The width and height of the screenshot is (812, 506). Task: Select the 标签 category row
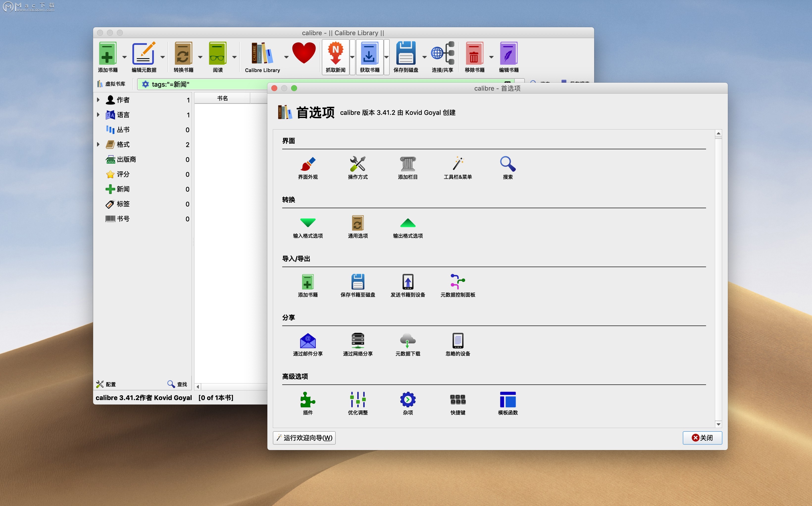point(143,204)
